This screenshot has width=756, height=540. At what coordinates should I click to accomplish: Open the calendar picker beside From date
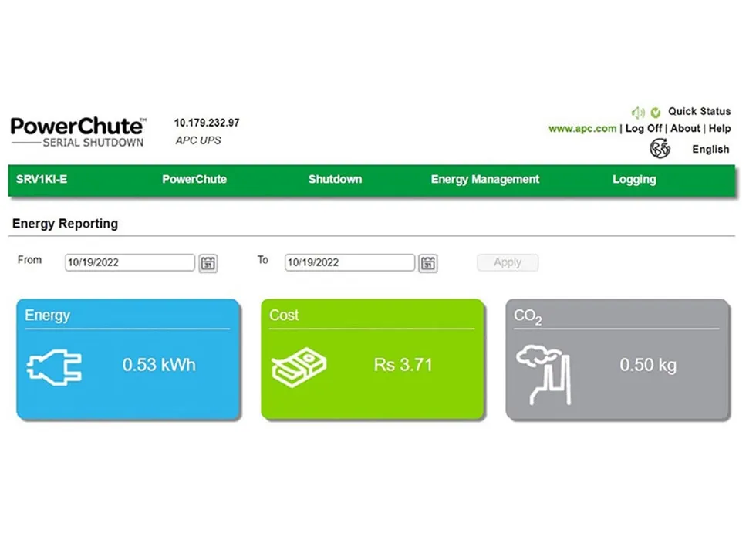[208, 263]
